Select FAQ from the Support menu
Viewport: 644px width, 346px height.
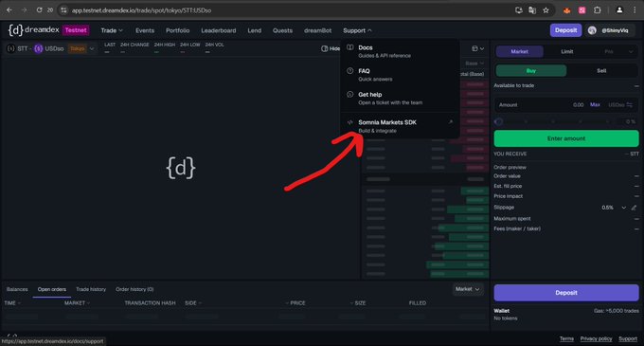point(400,75)
